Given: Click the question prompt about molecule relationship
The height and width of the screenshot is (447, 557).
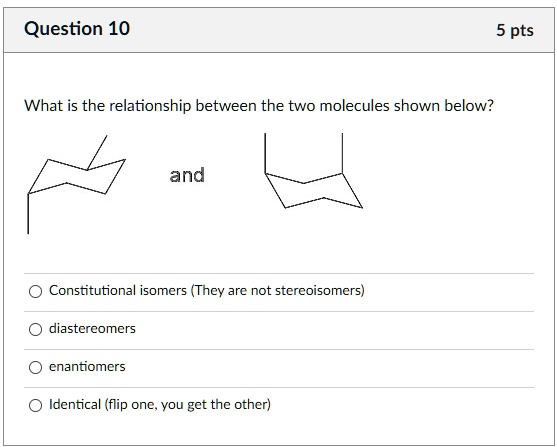Looking at the screenshot, I should (x=259, y=106).
